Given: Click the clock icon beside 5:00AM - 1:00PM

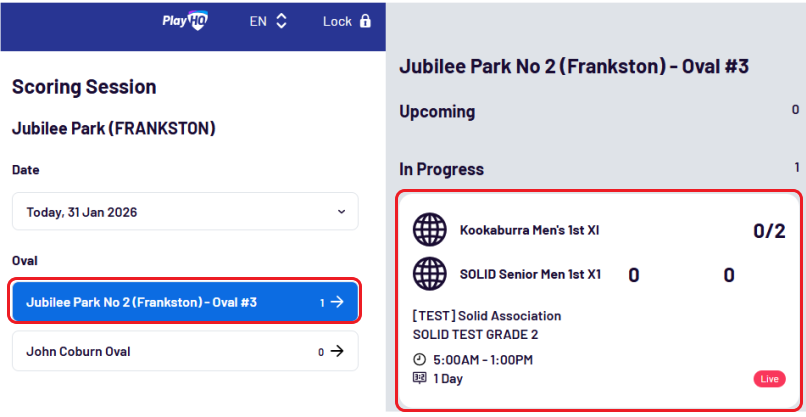Looking at the screenshot, I should tap(419, 360).
